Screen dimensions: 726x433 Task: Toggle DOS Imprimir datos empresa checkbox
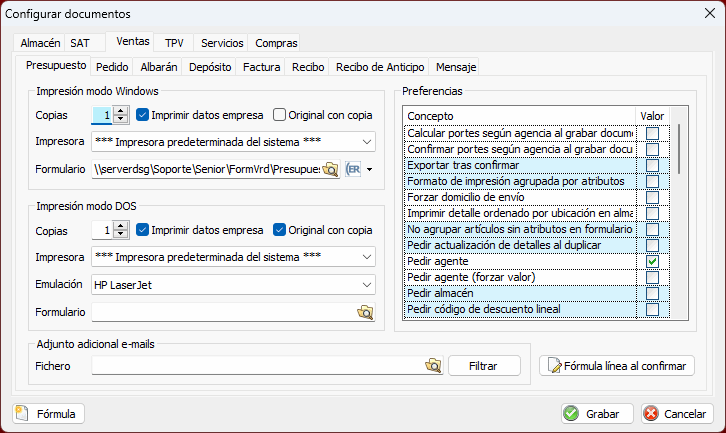[x=143, y=230]
